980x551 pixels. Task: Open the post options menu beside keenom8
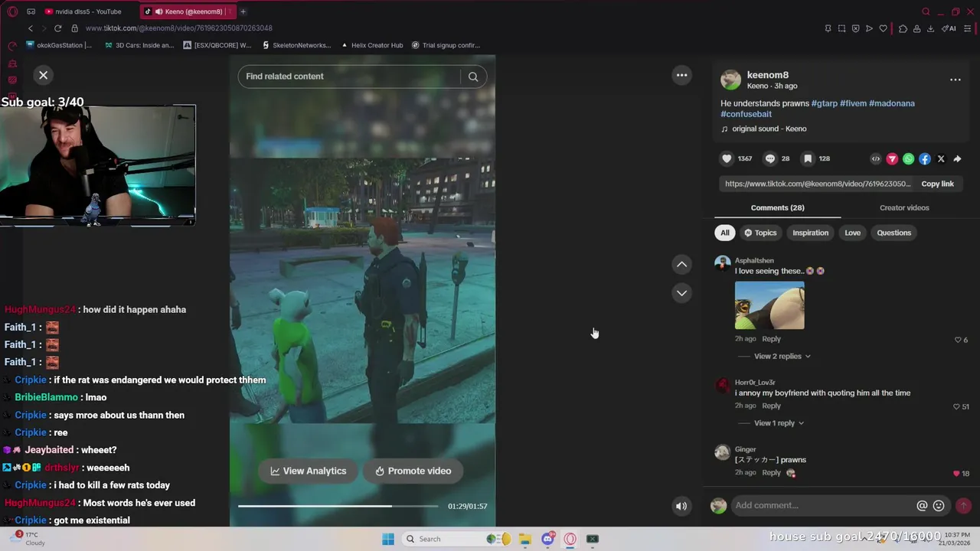pos(955,80)
